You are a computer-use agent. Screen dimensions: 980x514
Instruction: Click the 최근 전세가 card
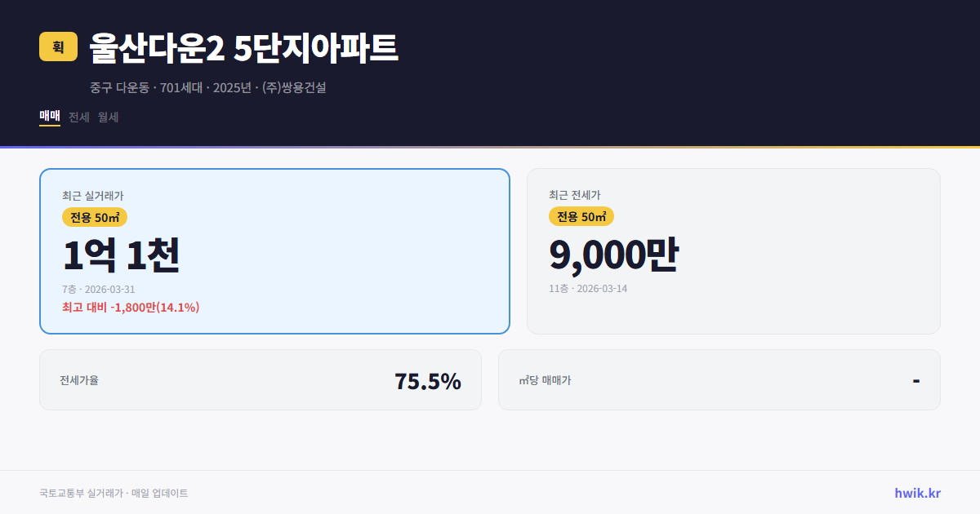tap(733, 250)
